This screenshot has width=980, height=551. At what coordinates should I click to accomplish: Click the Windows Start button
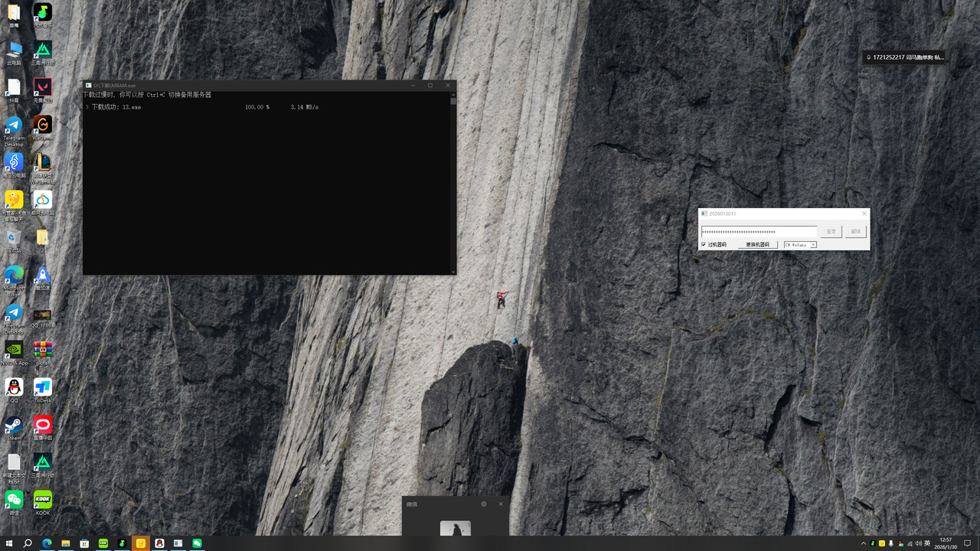point(9,543)
